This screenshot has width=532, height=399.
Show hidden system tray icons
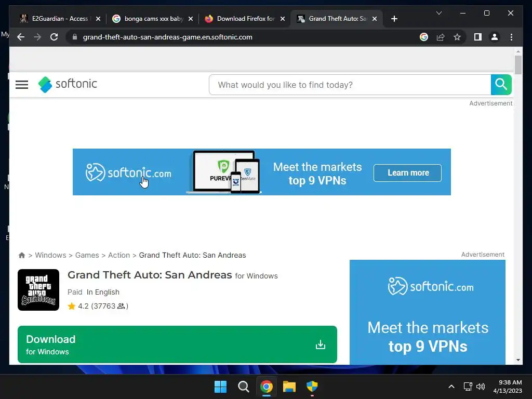tap(451, 387)
